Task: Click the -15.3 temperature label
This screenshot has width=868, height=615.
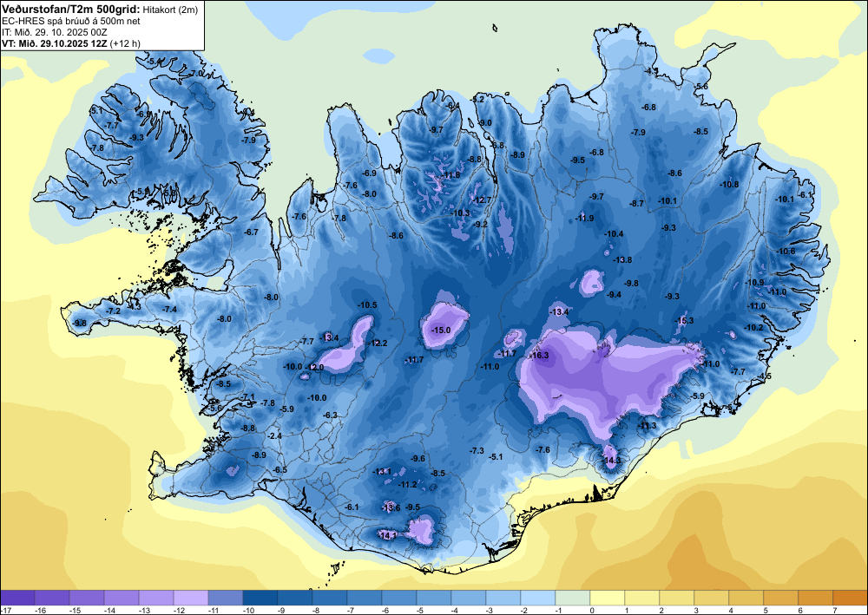Action: tap(684, 321)
